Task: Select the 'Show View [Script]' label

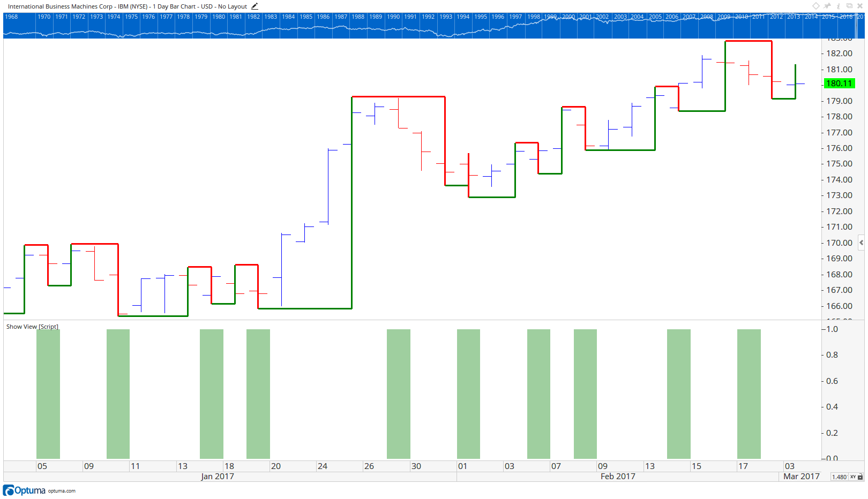Action: pos(32,327)
